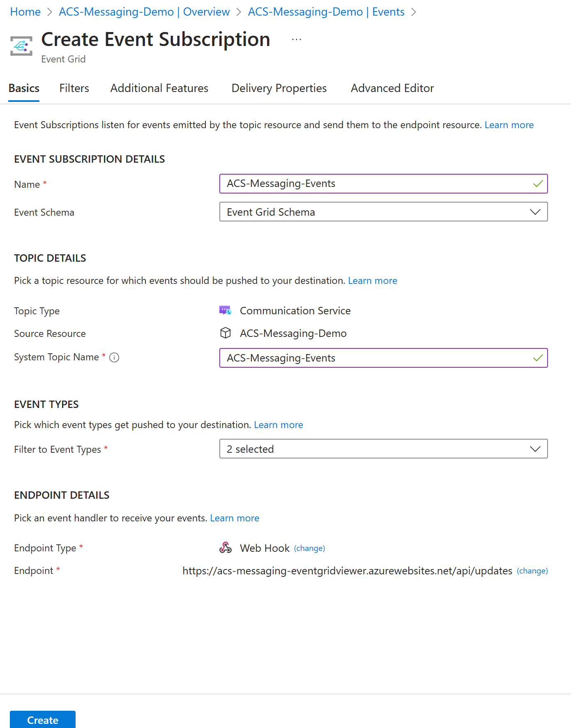This screenshot has height=728, width=571.
Task: Select the Advanced Editor tab
Action: pyautogui.click(x=392, y=88)
